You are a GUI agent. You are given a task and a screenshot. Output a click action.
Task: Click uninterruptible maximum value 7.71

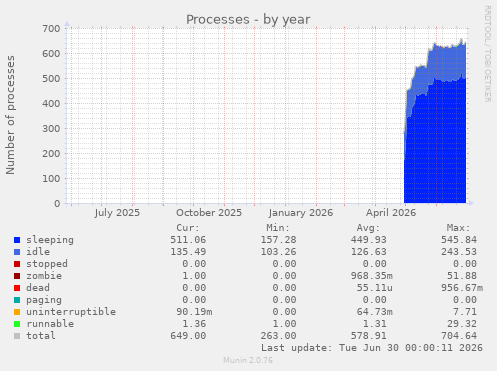(465, 312)
